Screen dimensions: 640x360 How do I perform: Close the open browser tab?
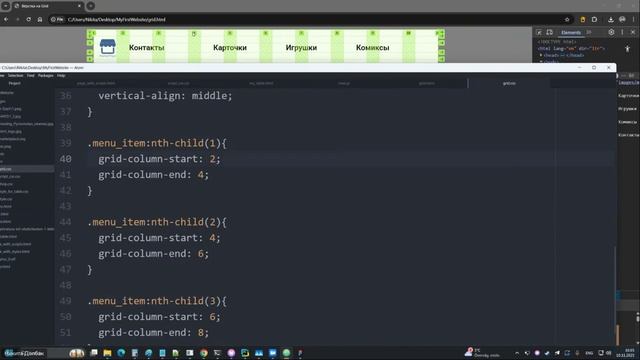79,6
